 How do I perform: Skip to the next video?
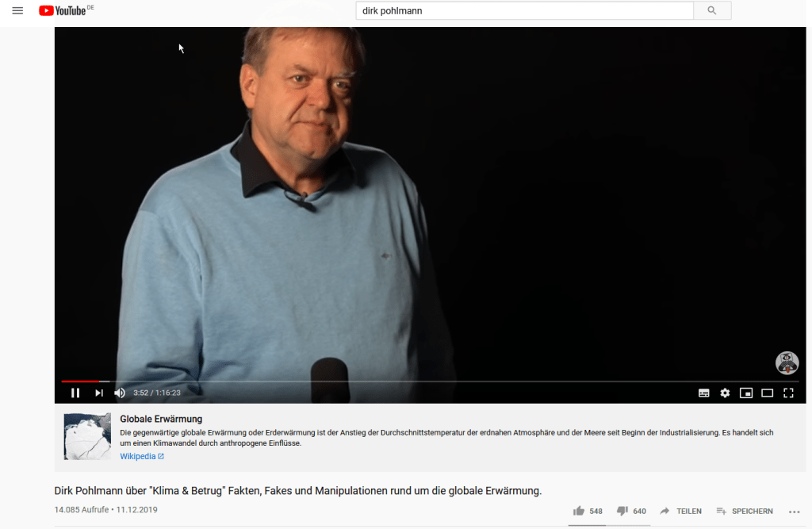(x=99, y=393)
